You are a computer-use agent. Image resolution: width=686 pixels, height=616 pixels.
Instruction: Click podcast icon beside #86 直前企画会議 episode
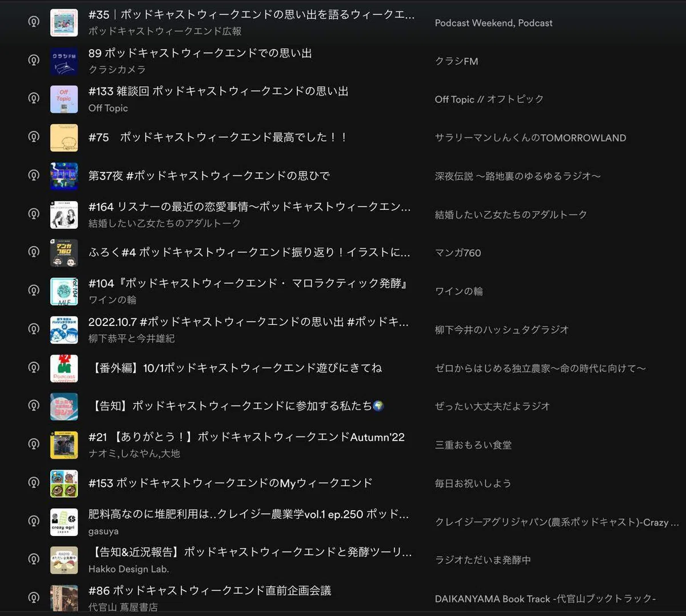pos(34,597)
